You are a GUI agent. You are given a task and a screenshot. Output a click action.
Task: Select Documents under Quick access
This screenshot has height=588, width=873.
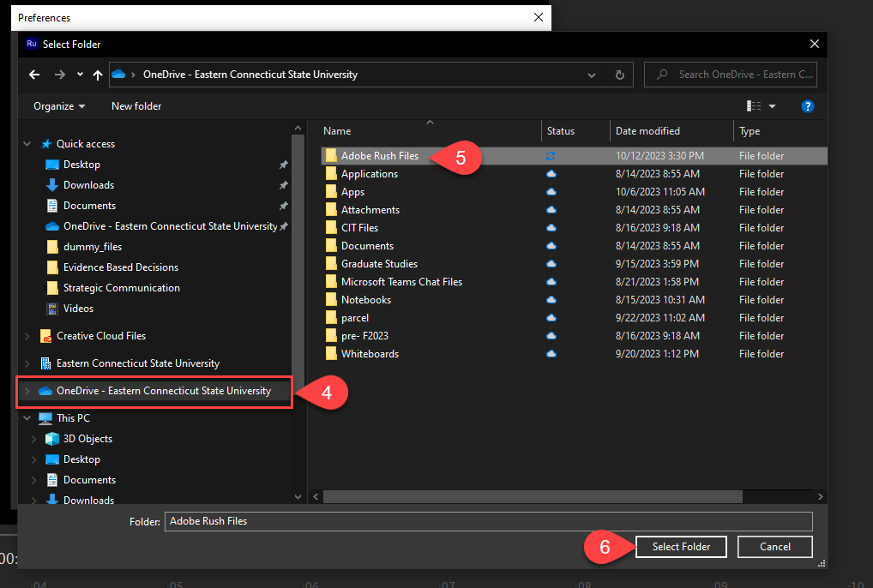[90, 206]
